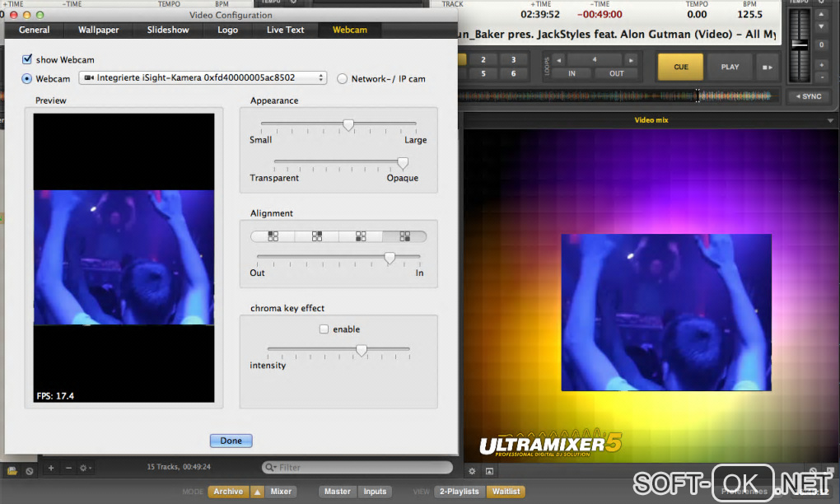Increase loop length with right arrow
Image resolution: width=840 pixels, height=504 pixels.
(x=631, y=60)
